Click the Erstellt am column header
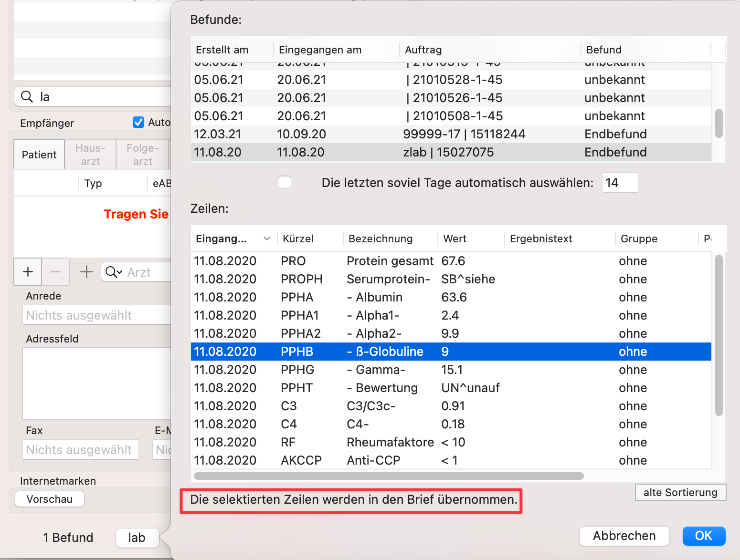 (x=232, y=50)
